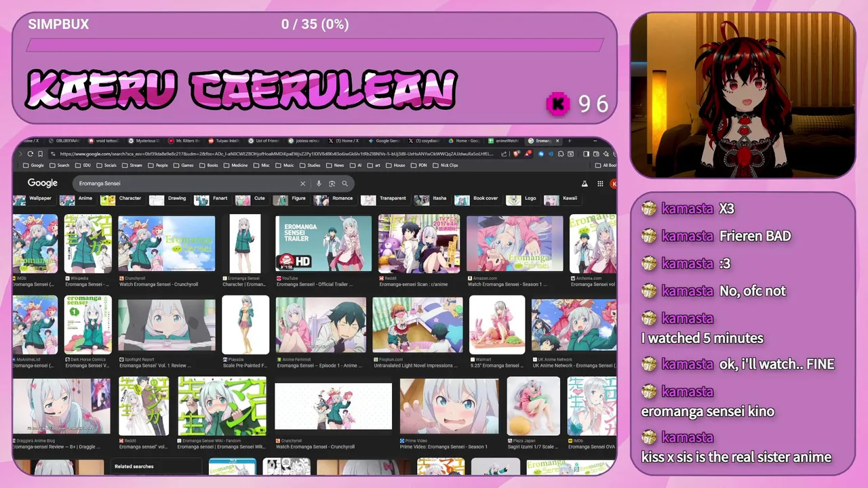
Task: Open the Walmart 9.25" Eromanga Sensei figure image
Action: (497, 325)
